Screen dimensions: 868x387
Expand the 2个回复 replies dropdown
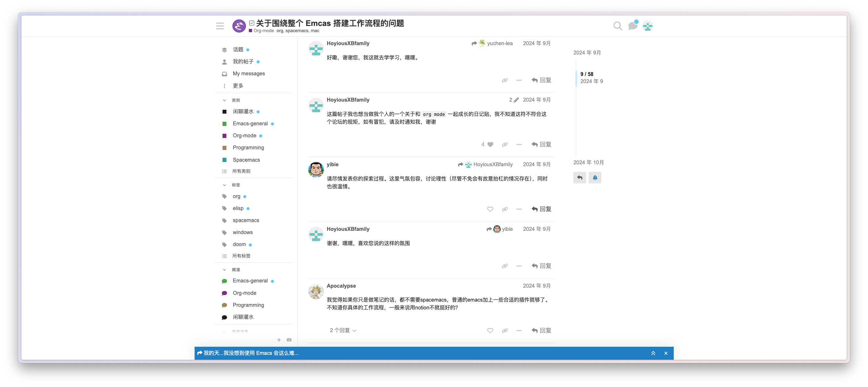[343, 331]
